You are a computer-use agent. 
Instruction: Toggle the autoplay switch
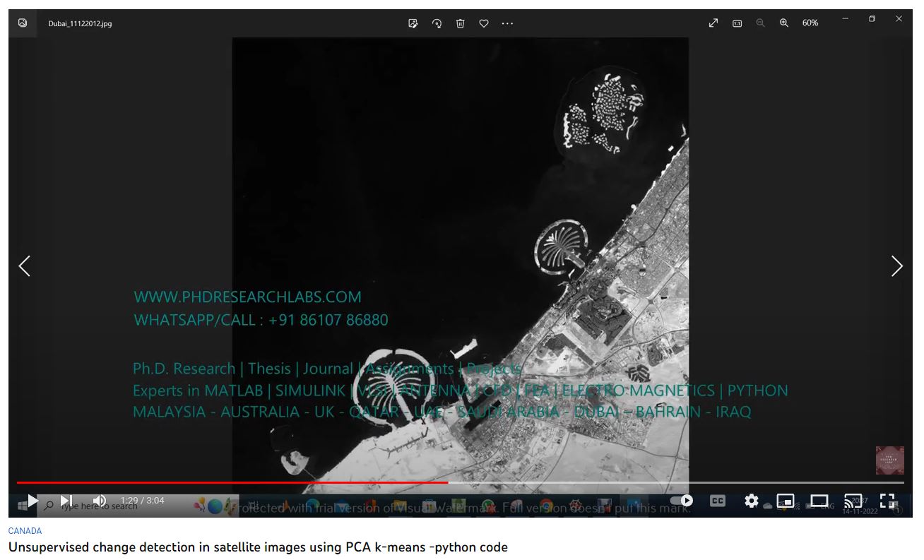click(x=681, y=501)
